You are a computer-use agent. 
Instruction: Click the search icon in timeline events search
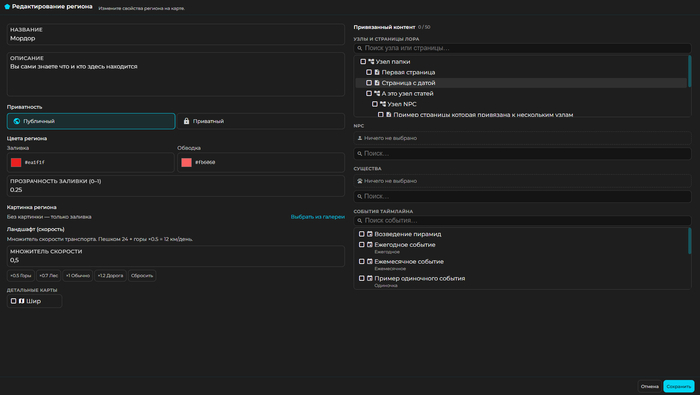coord(360,220)
